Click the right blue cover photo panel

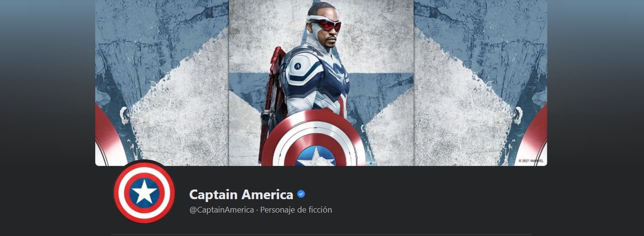480,83
